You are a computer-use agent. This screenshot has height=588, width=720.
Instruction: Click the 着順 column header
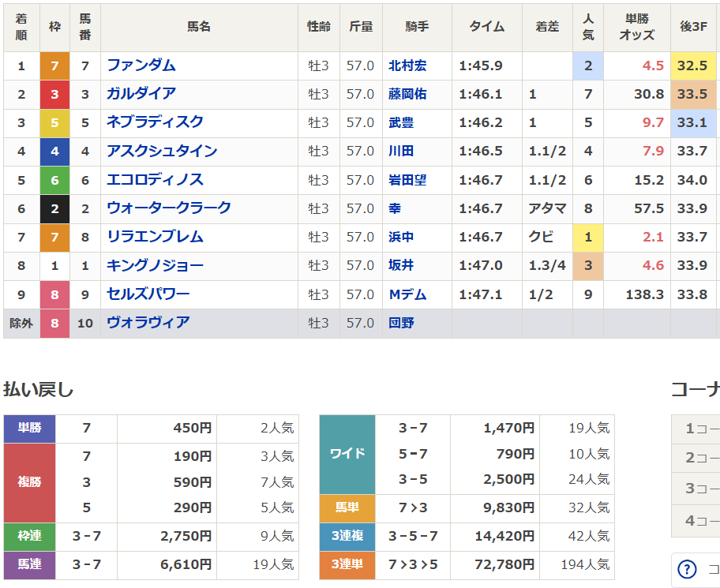[x=21, y=27]
